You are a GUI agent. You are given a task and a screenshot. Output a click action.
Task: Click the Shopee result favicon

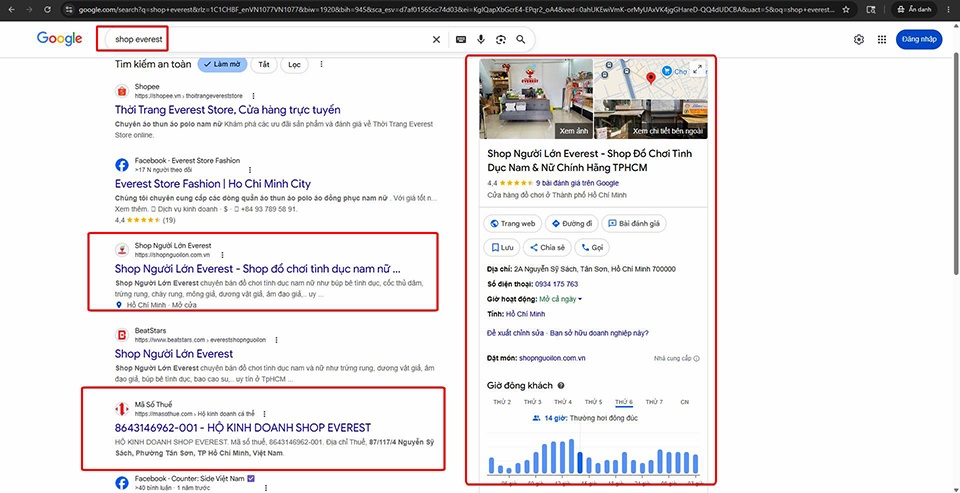(x=122, y=91)
